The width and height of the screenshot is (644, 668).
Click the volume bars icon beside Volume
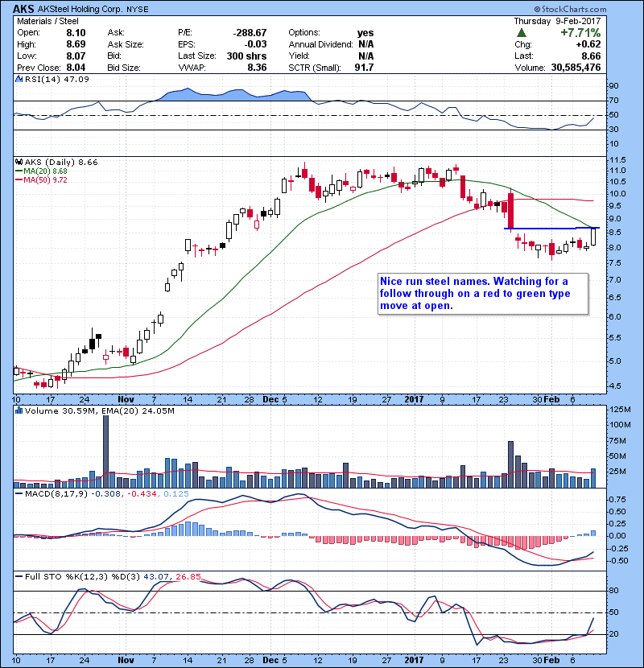[19, 410]
